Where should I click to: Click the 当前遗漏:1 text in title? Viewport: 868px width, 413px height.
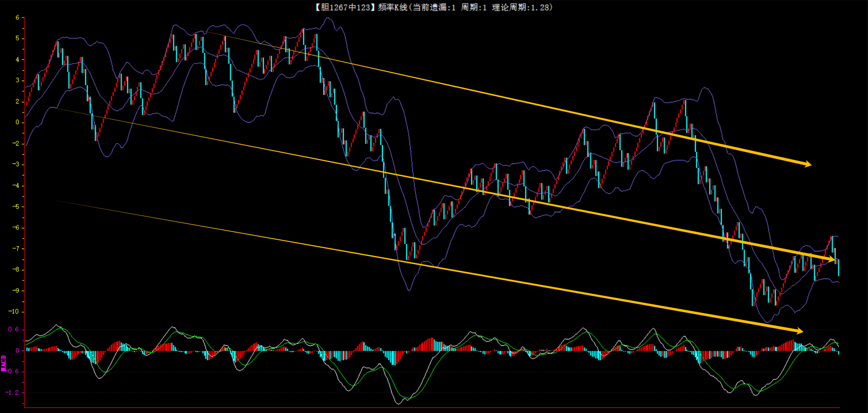(x=434, y=7)
